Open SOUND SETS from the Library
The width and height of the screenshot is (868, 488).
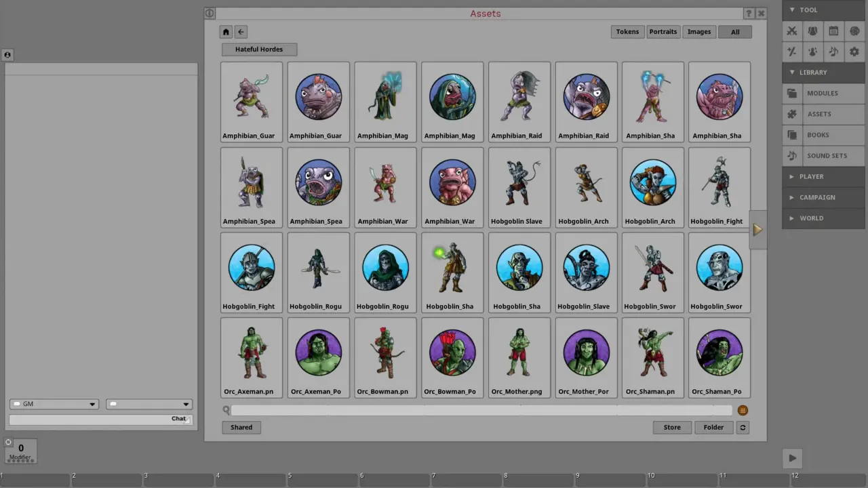833,156
